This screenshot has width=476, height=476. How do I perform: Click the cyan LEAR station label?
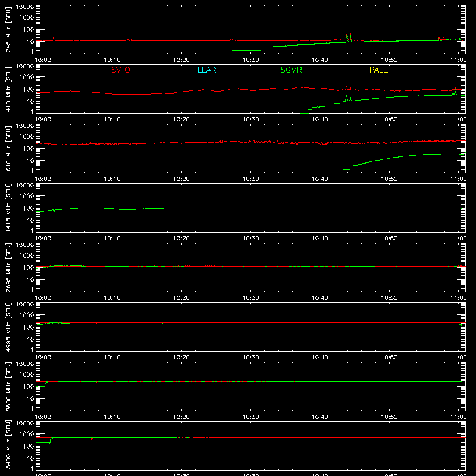click(206, 70)
